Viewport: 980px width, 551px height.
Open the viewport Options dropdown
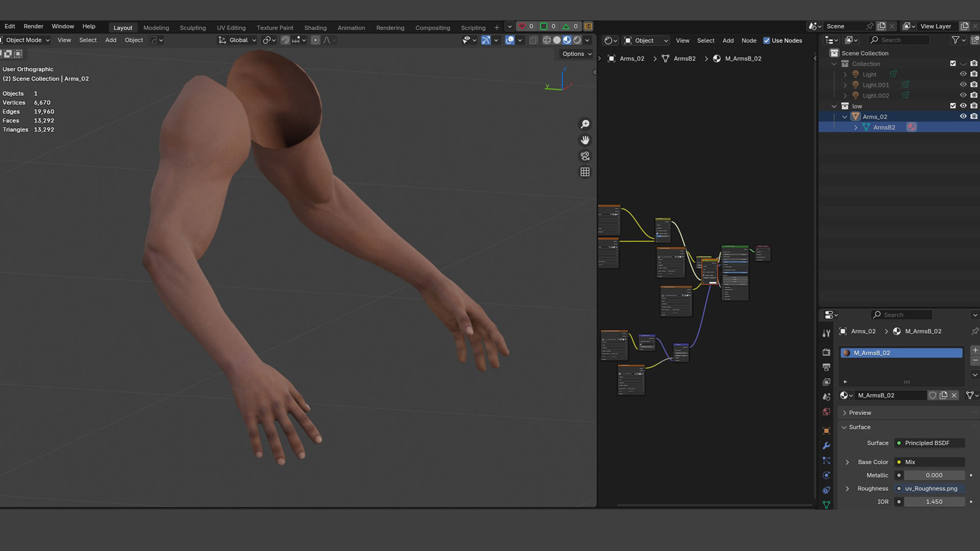click(577, 54)
